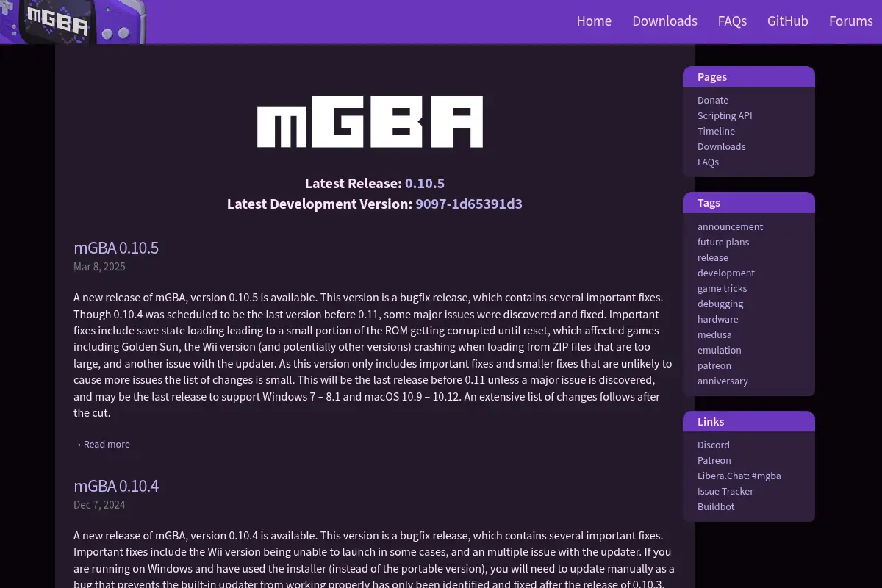Select the emulation tag
Viewport: 882px width, 588px height.
[x=719, y=350]
